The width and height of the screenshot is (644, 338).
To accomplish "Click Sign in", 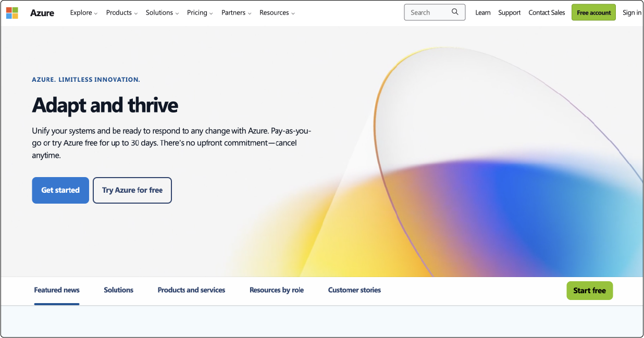I will (632, 12).
